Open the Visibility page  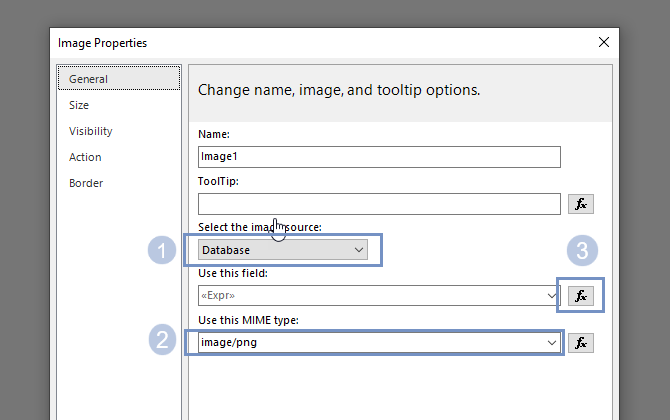click(91, 131)
